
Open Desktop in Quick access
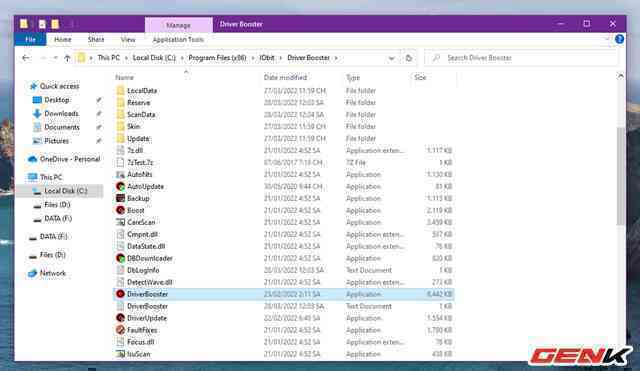[x=51, y=100]
